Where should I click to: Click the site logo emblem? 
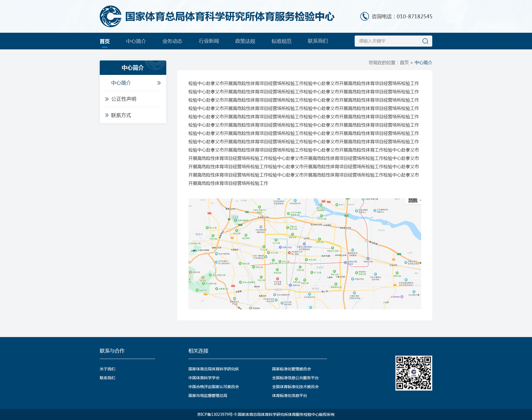tap(111, 16)
